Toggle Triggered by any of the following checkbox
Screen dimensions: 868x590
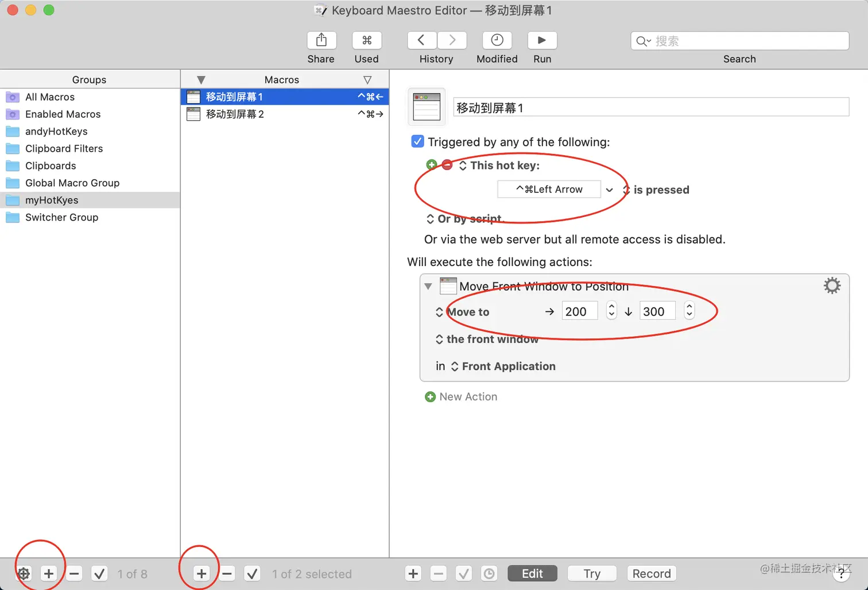[417, 141]
